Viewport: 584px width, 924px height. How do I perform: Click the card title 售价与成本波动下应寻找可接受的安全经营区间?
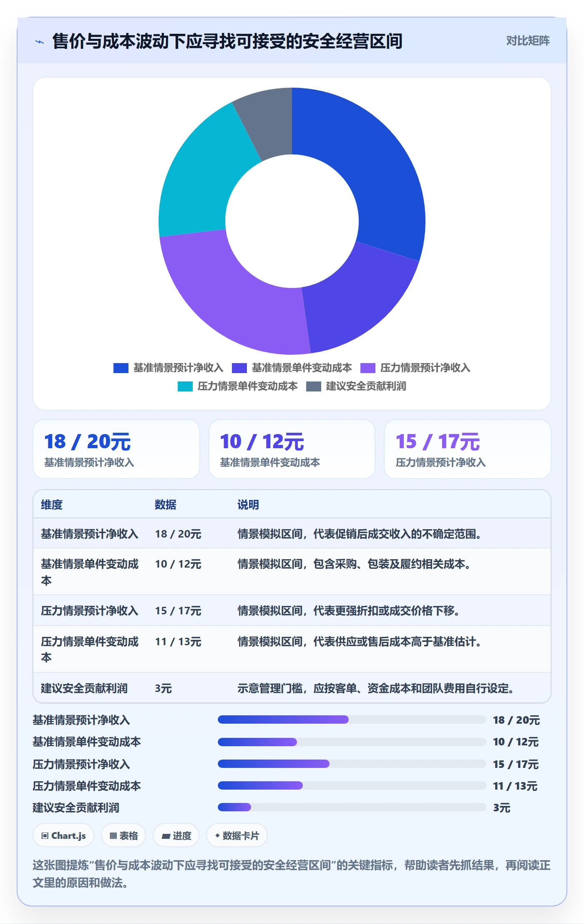click(x=227, y=41)
